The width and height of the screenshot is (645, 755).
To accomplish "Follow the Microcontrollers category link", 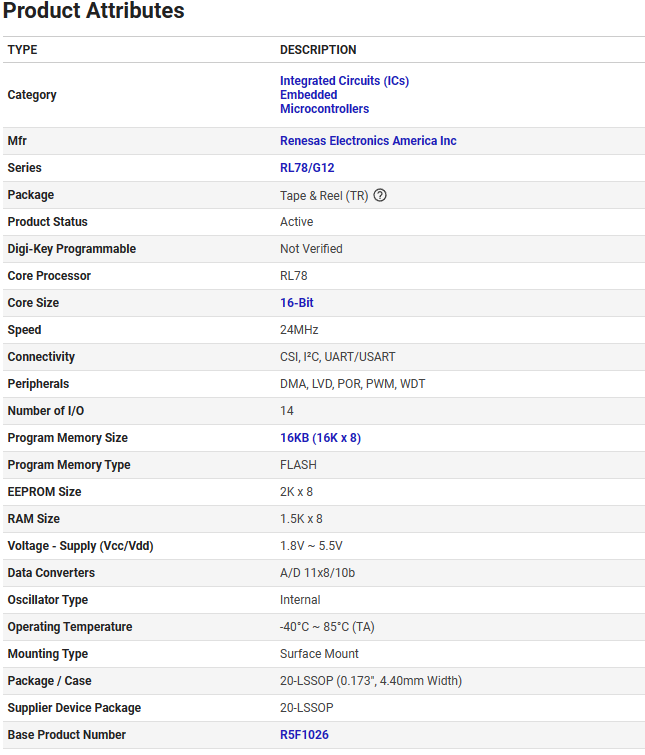I will 324,109.
